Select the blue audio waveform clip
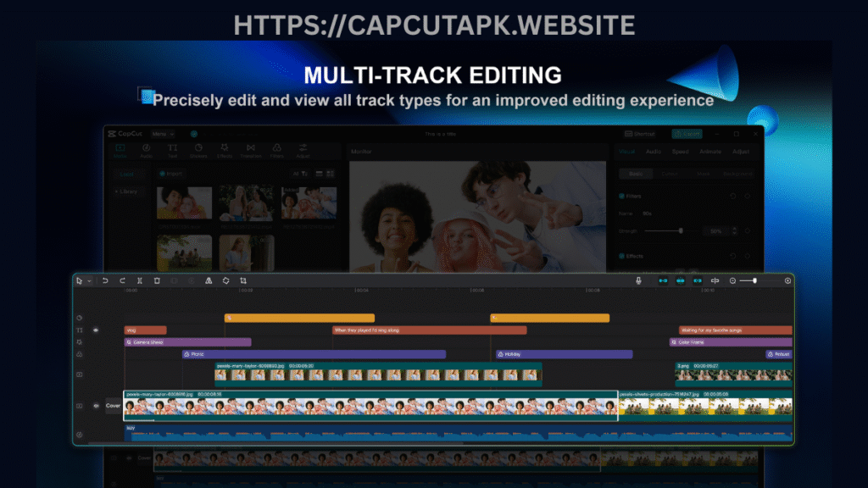Viewport: 868px width, 488px height. click(x=459, y=433)
